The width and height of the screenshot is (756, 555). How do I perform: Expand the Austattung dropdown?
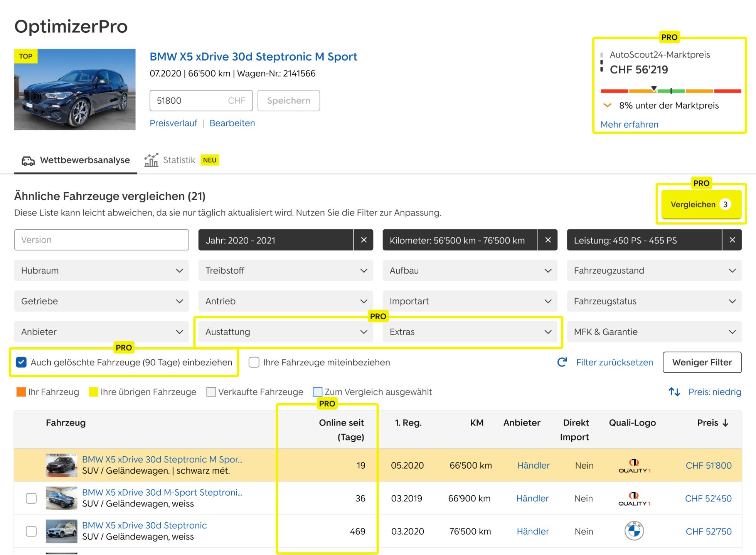click(x=286, y=332)
